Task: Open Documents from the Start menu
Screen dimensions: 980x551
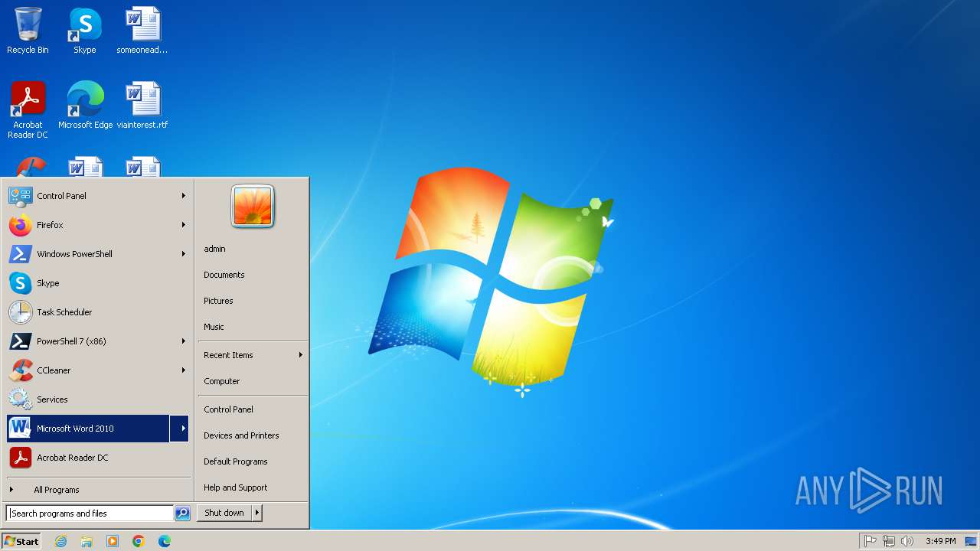Action: (x=253, y=275)
